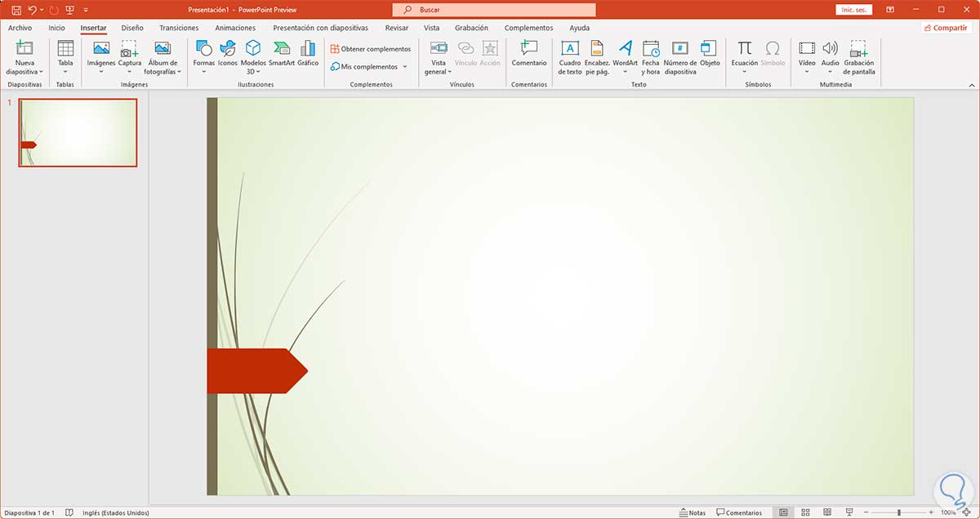Insert a Cuadro de texto
This screenshot has height=519, width=980.
pos(570,57)
